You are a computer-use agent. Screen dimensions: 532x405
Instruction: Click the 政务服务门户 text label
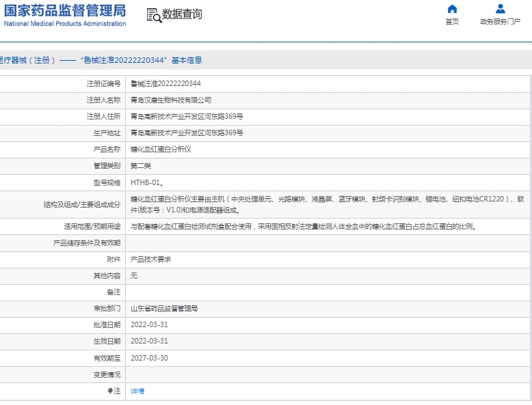(x=500, y=22)
